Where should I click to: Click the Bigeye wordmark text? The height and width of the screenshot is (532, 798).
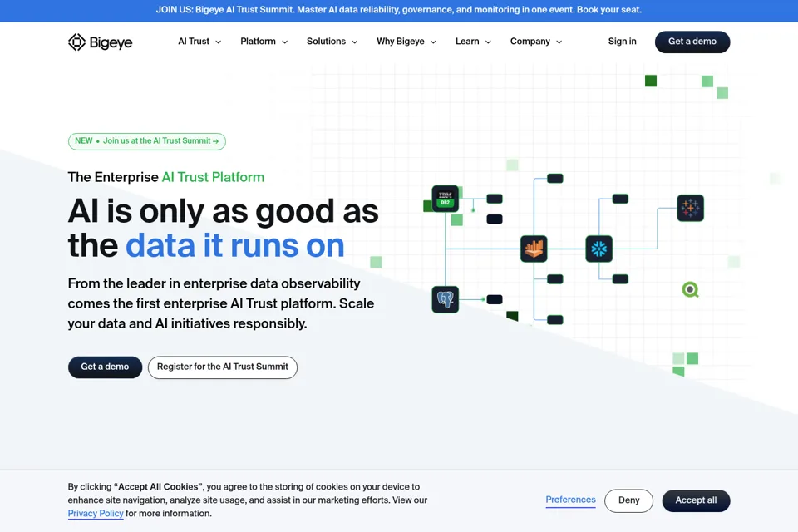point(111,42)
